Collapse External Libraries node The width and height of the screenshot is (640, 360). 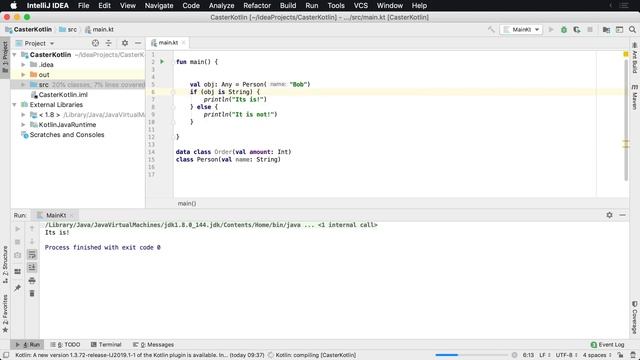coord(15,104)
